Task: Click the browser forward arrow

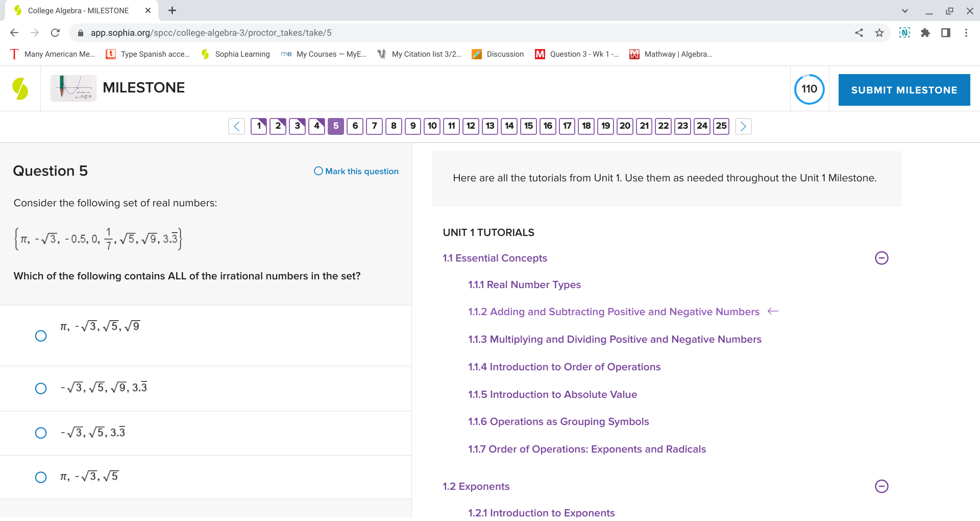Action: pos(35,33)
